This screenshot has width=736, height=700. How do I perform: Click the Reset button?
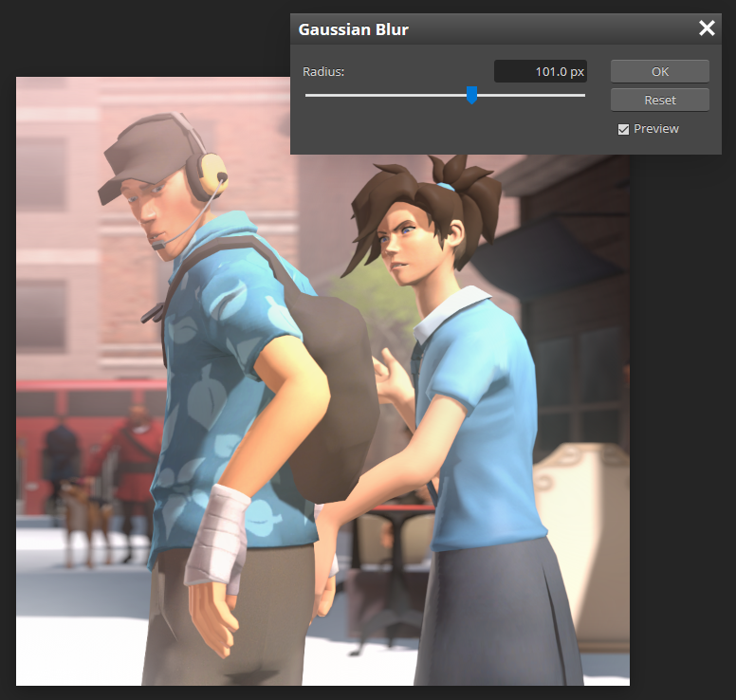[x=659, y=100]
